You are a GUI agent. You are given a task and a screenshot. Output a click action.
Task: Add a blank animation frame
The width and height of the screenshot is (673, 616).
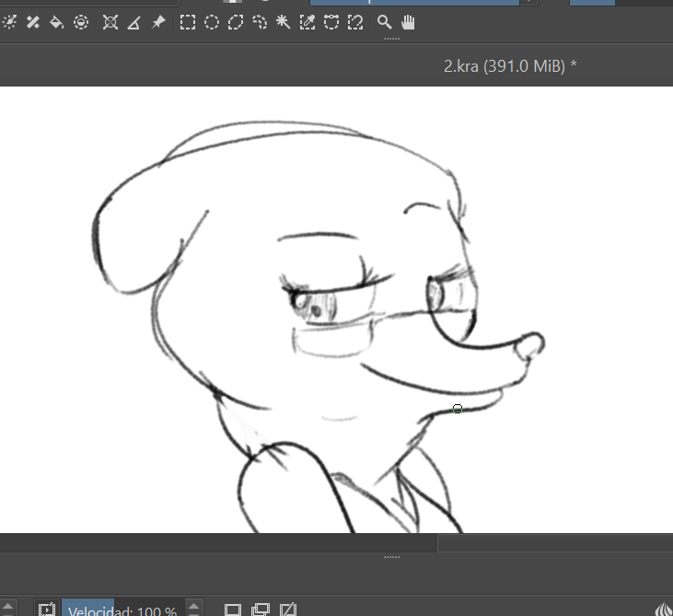click(233, 610)
